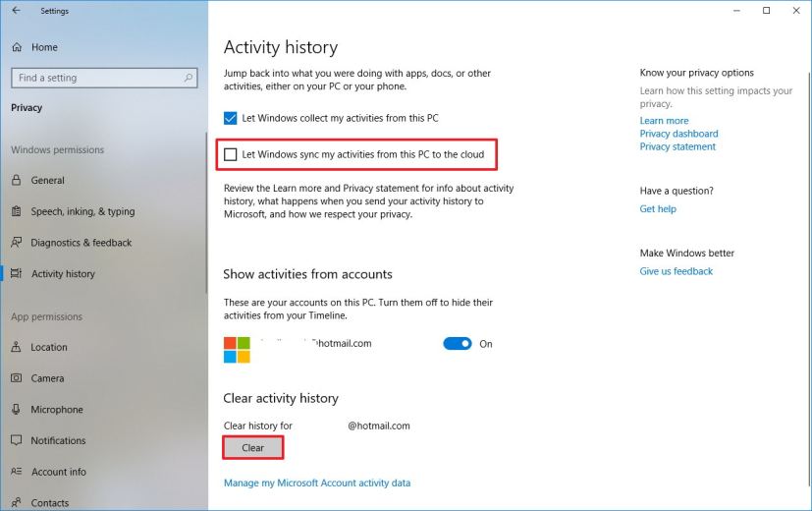Click the Make Windows better text
Screen dimensions: 812x511
686,253
